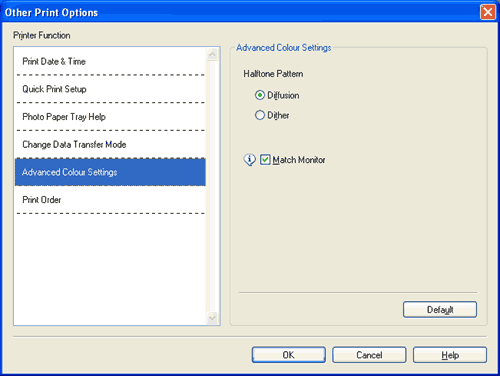Toggle the Match Monitor checkbox
This screenshot has height=376, width=500.
[265, 160]
